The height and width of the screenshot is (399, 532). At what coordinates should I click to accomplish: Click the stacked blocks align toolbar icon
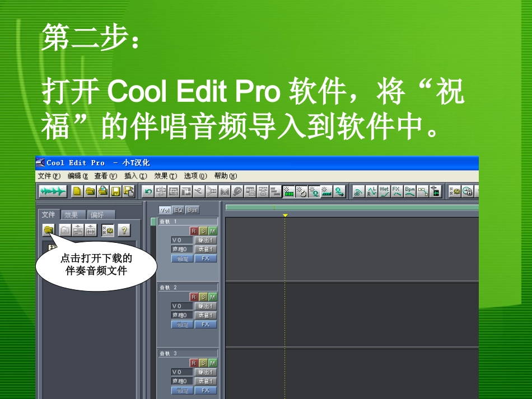(x=276, y=192)
